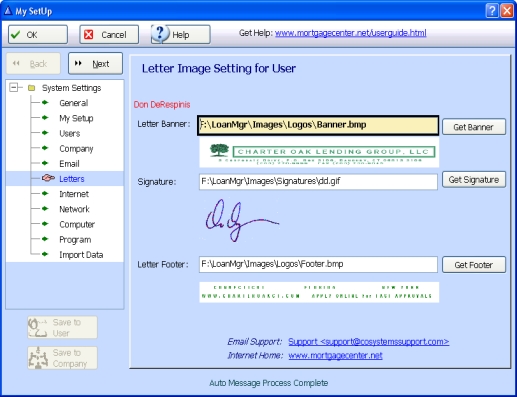
Task: Click the Save to Company button
Action: [62, 358]
